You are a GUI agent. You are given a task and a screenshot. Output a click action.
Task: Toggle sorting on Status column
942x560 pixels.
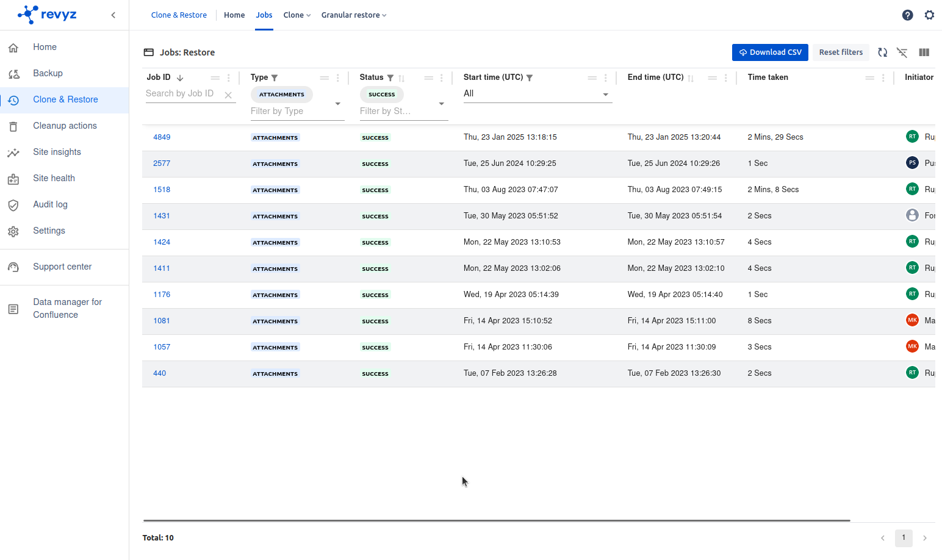click(401, 78)
